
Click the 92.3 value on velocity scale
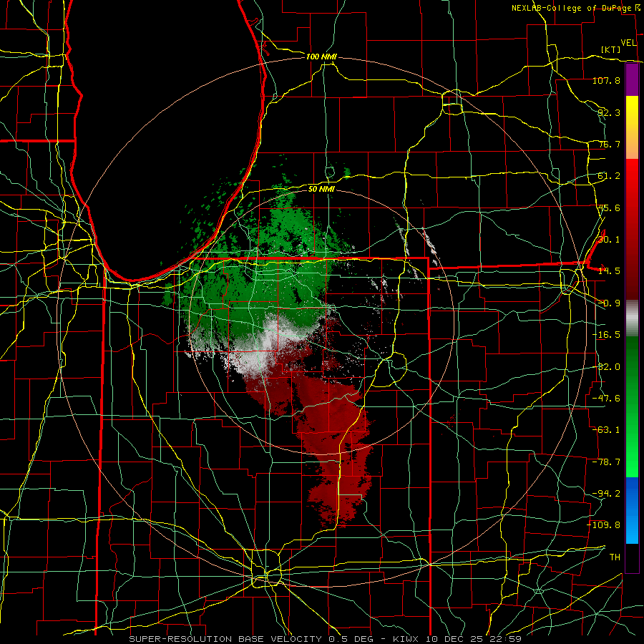pos(609,112)
